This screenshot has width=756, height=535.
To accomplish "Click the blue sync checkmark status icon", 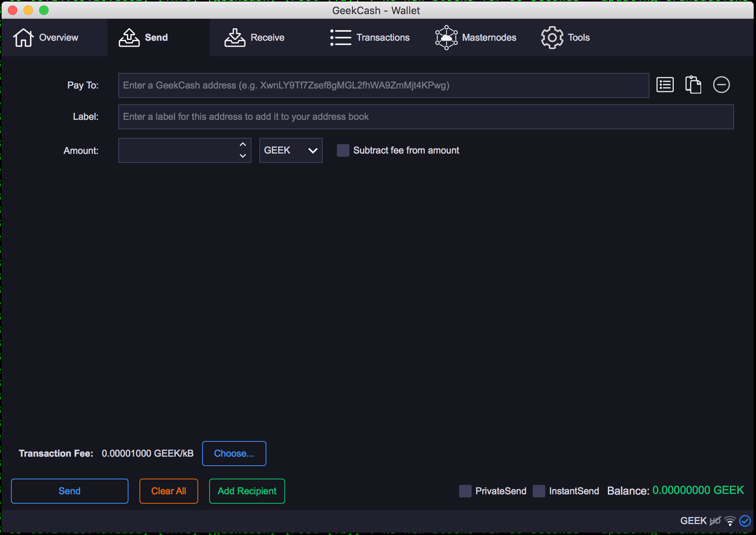I will pos(745,521).
